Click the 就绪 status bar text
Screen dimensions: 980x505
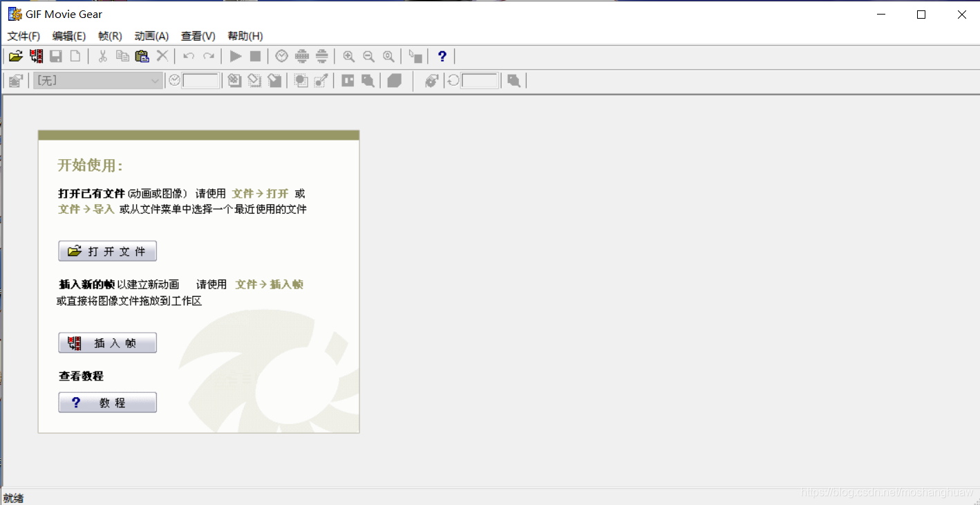(13, 498)
